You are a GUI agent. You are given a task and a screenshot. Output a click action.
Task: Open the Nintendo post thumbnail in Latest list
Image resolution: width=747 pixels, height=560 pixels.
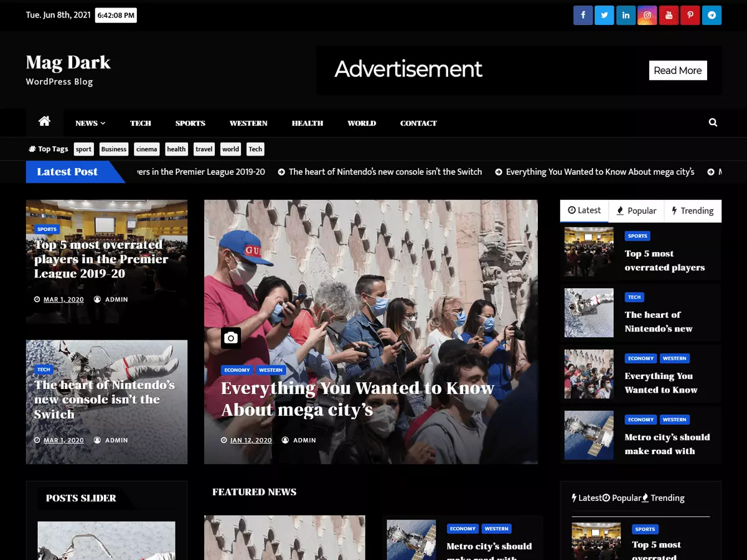[589, 313]
